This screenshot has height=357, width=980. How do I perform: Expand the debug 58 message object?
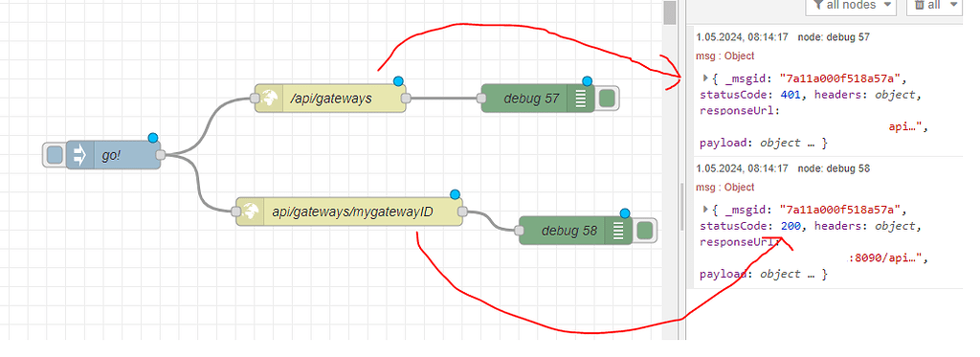[x=705, y=209]
